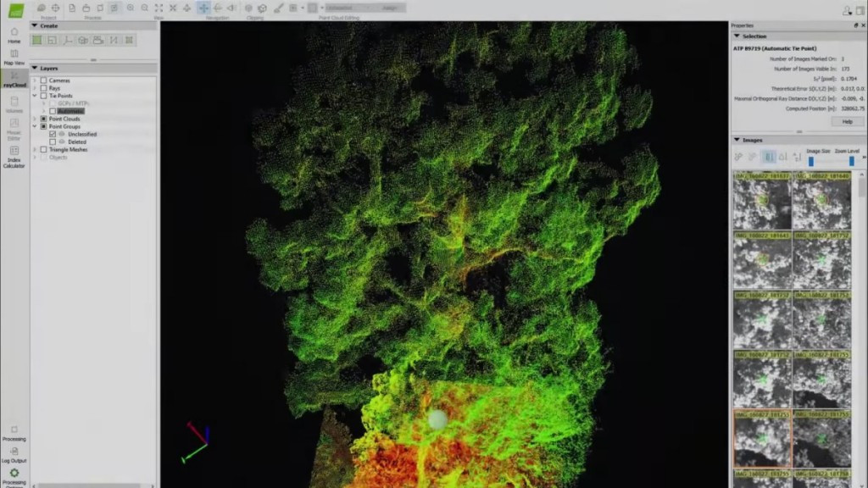Collapse the Tie Points tree node
Screen dimensions: 868x488
click(x=35, y=96)
